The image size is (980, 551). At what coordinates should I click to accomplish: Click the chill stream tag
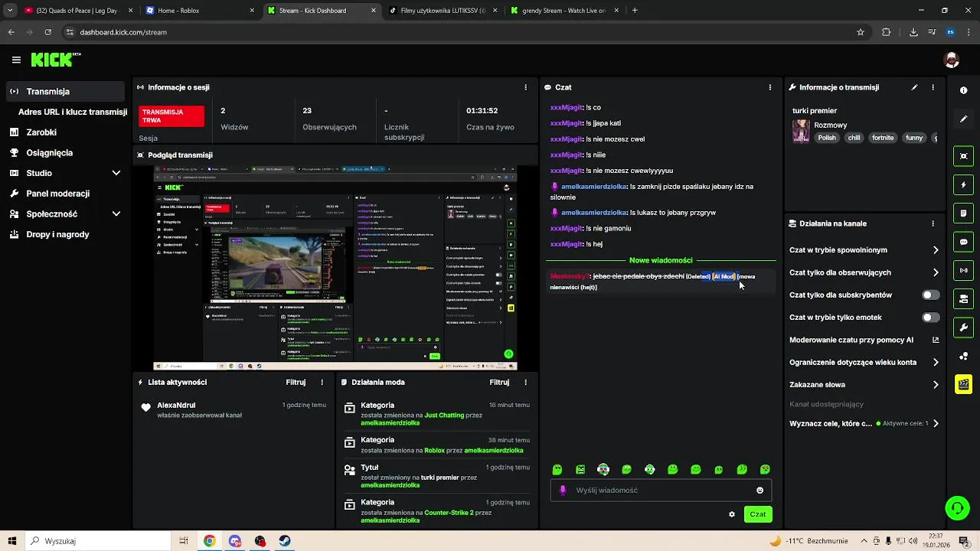point(854,138)
